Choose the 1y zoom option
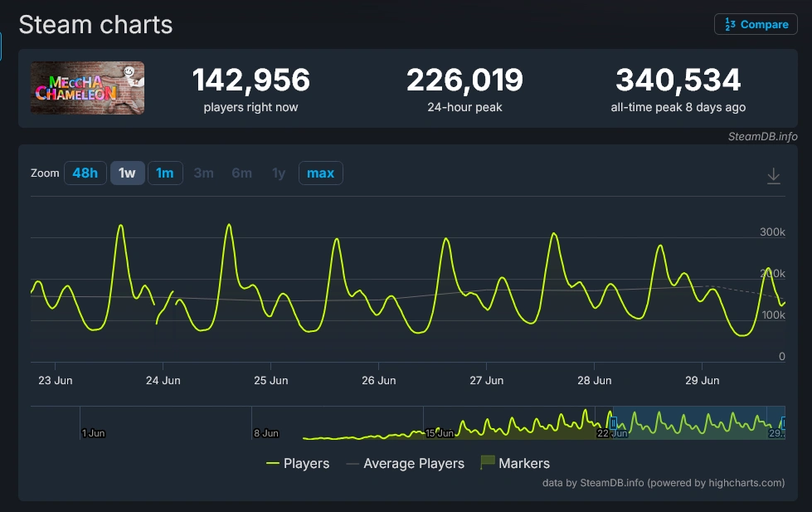 click(279, 173)
